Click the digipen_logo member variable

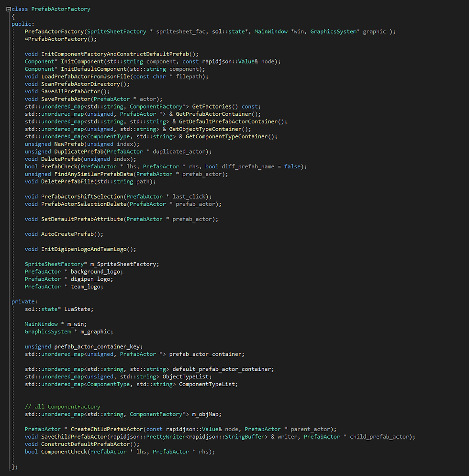point(90,279)
